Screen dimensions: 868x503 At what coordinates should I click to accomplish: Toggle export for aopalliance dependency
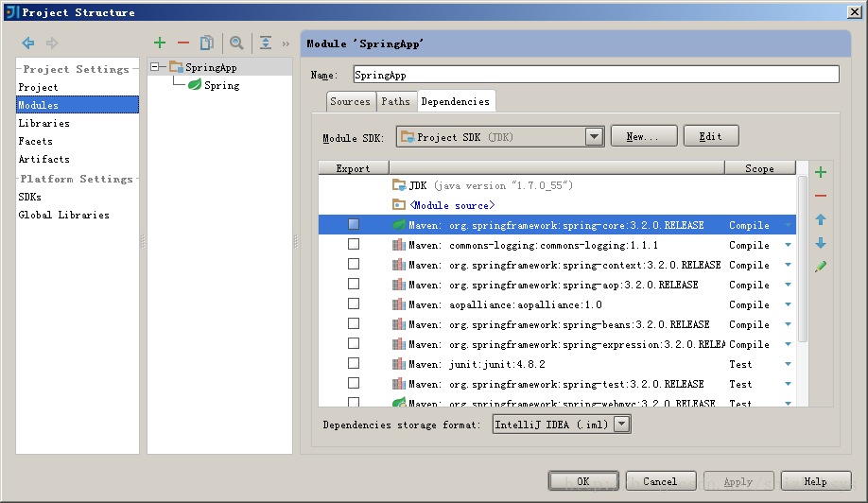[354, 304]
